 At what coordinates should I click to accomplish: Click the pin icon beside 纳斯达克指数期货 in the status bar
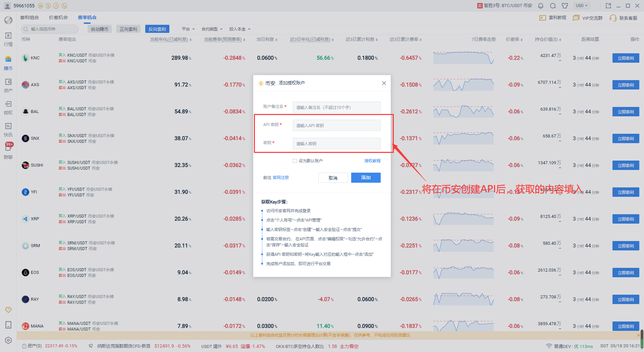91,346
